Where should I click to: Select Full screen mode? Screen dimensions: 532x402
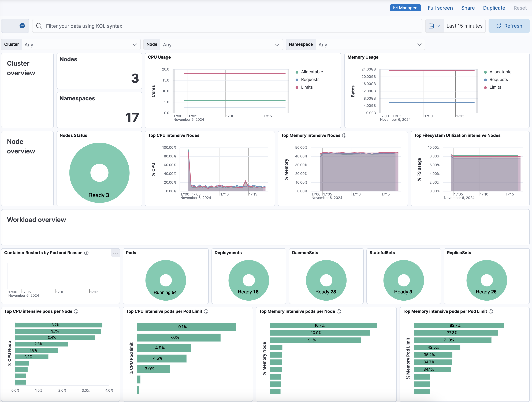point(440,8)
